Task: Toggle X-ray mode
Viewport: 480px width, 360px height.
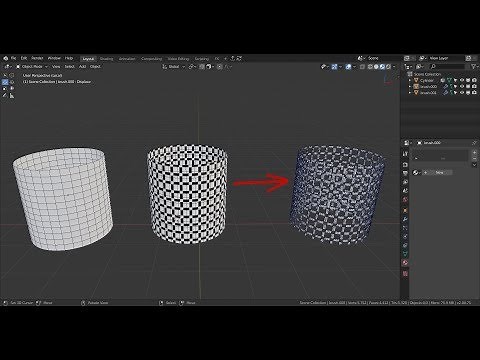Action: point(362,67)
